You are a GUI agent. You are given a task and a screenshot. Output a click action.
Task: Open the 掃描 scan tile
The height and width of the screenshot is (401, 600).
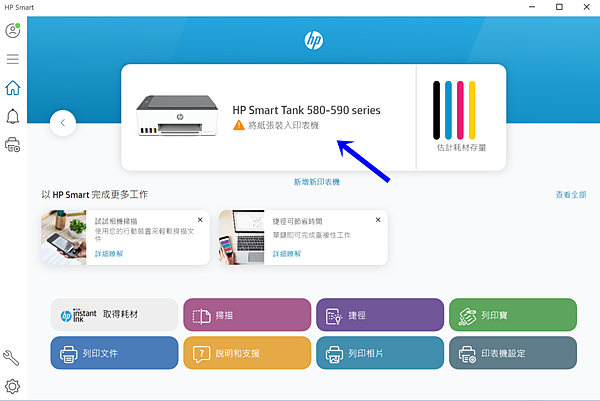tap(247, 315)
